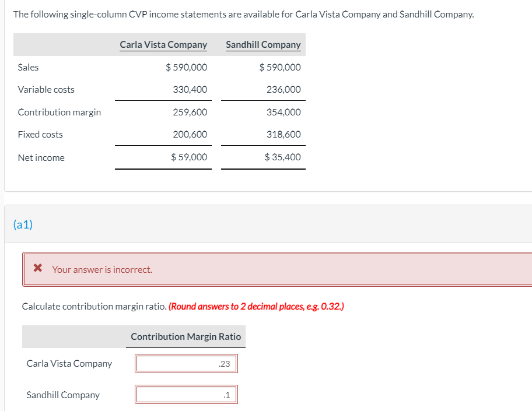The width and height of the screenshot is (532, 411).
Task: Select Sandhill sales value $590,000
Action: click(x=280, y=68)
